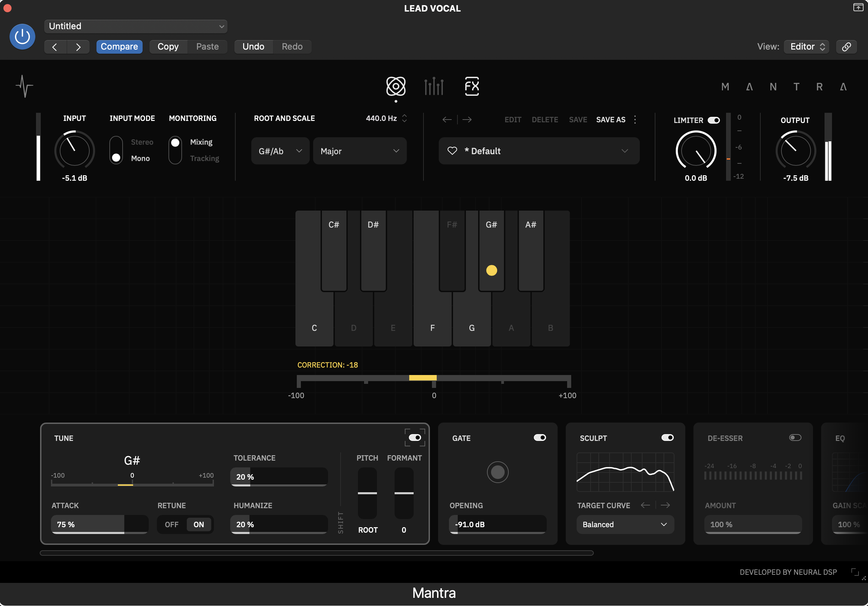868x606 pixels.
Task: Click the Limiter knob
Action: pos(696,150)
